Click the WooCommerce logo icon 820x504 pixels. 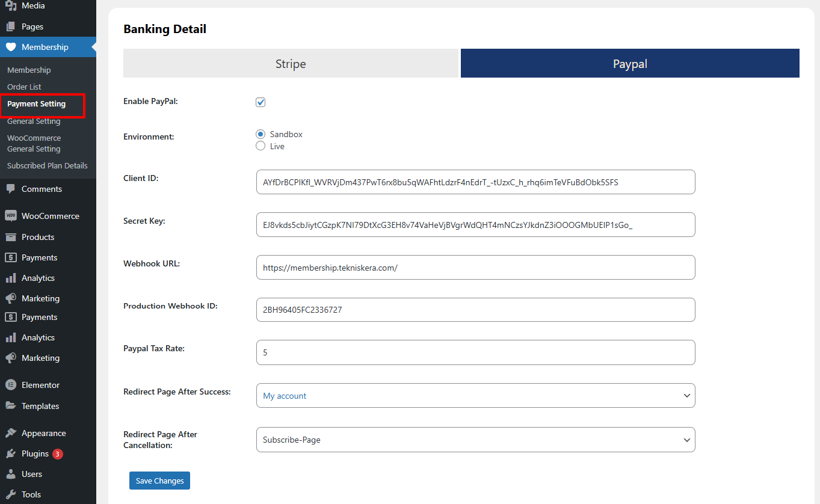[11, 216]
